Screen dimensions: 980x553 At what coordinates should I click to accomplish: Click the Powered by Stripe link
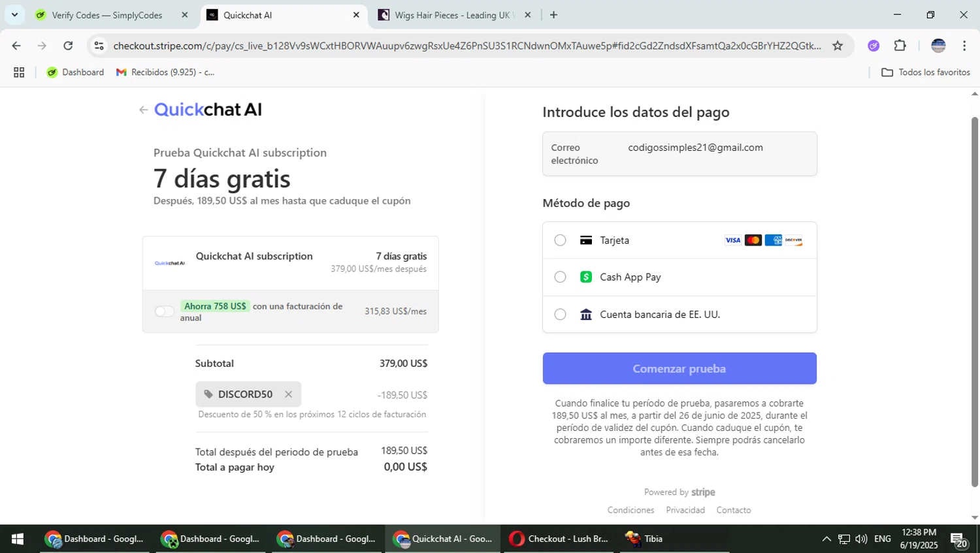679,492
